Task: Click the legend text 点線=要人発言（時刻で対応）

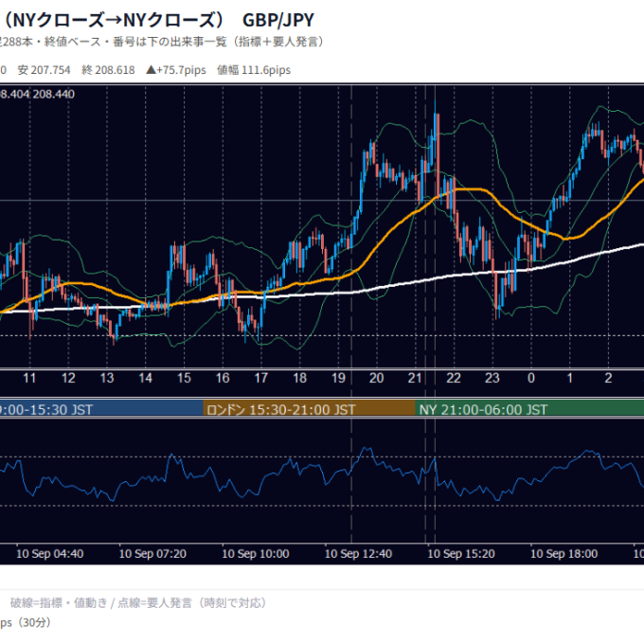Action: tap(193, 603)
